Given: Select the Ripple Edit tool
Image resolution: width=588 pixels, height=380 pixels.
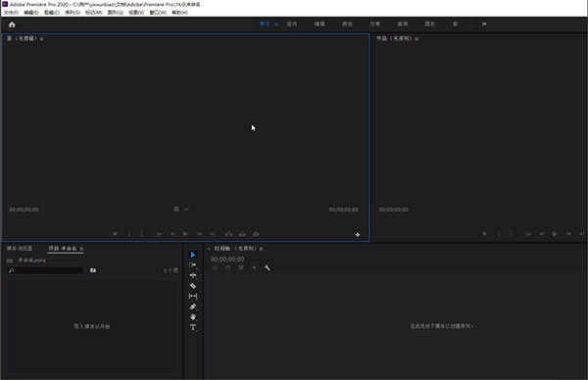Looking at the screenshot, I should tap(193, 275).
